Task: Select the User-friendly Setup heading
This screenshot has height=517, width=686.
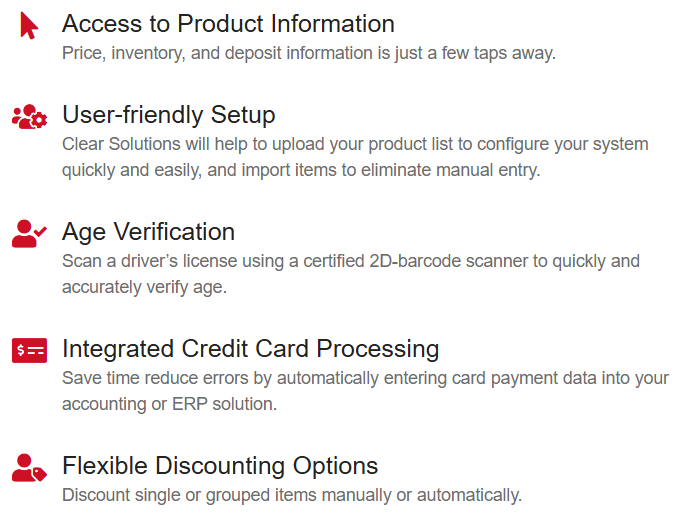Action: [x=169, y=115]
